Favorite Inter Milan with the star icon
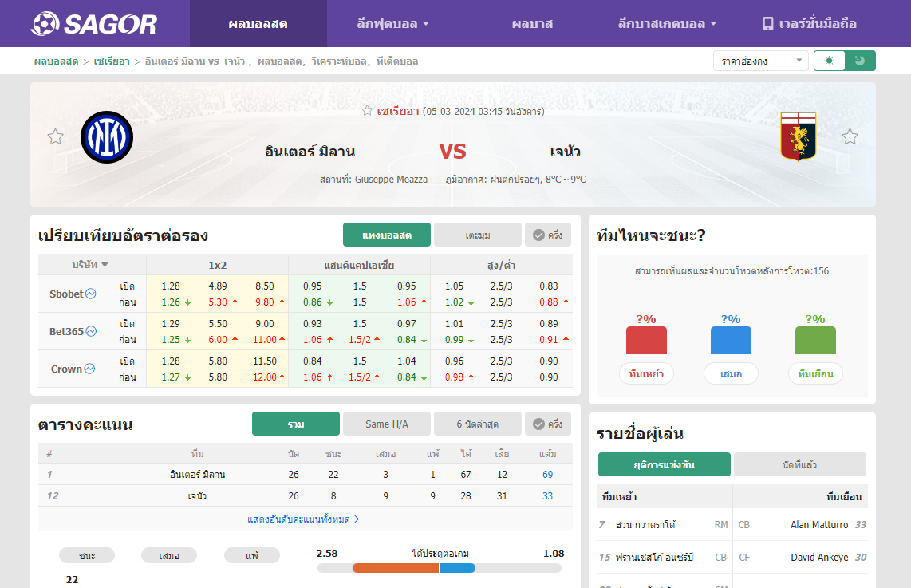911x588 pixels. [55, 137]
